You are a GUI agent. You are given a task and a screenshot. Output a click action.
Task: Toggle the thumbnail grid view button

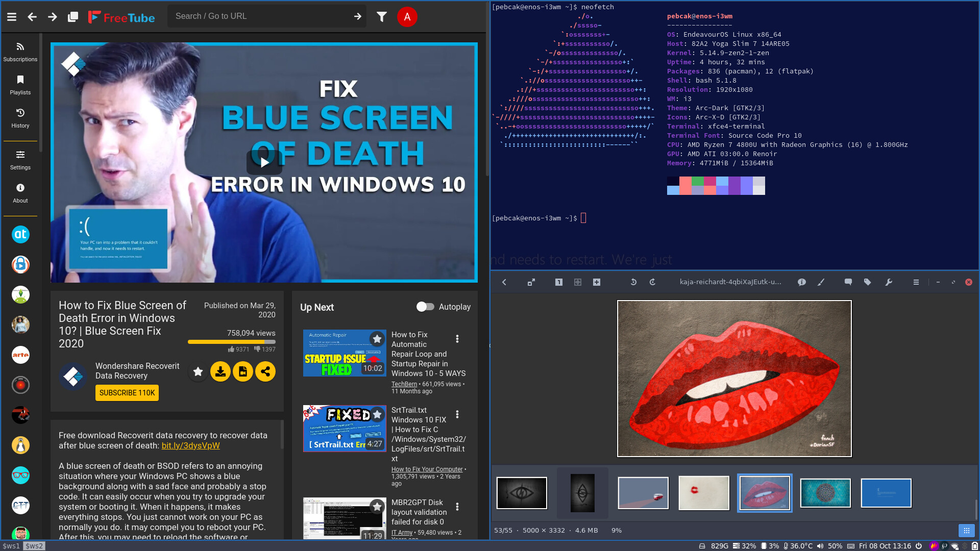click(x=966, y=531)
